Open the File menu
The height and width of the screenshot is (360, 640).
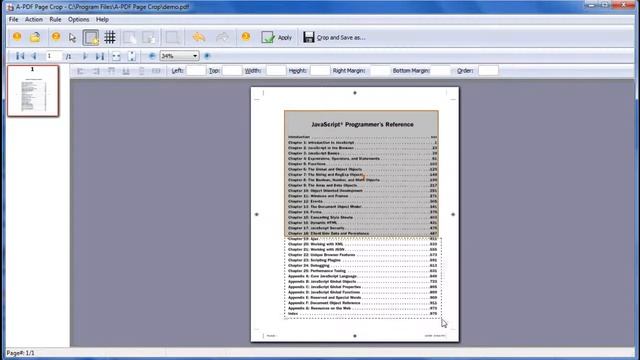coord(13,19)
